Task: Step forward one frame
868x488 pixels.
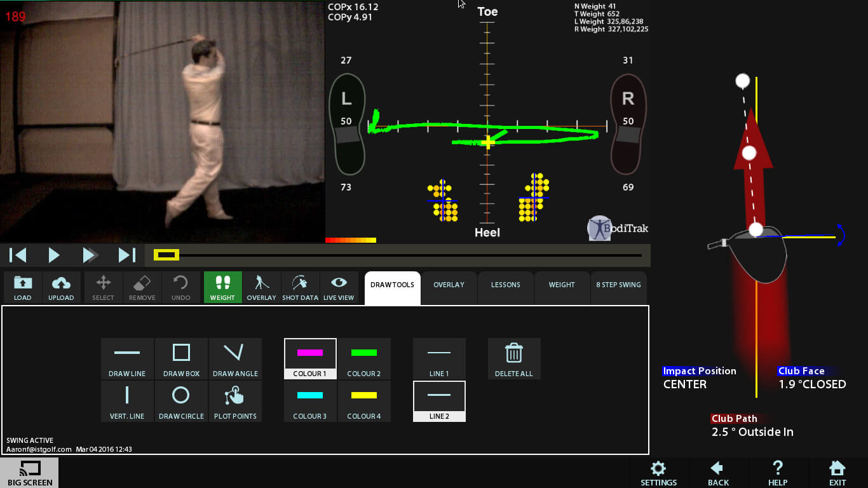Action: click(x=90, y=255)
